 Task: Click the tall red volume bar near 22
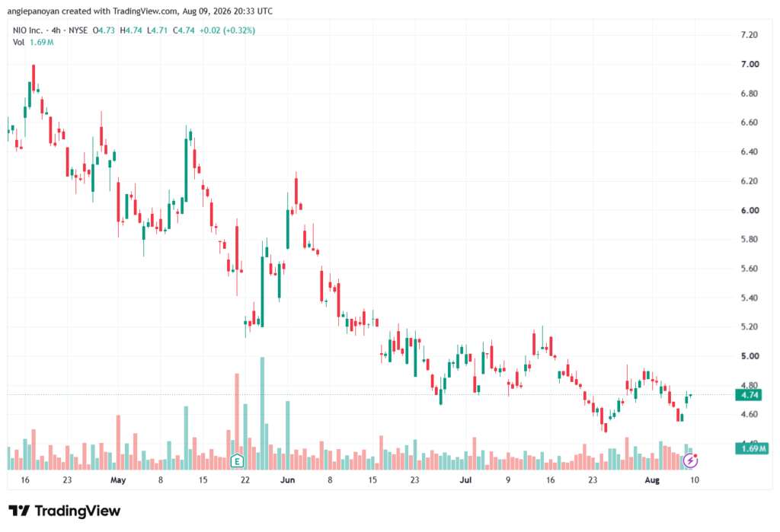point(237,422)
